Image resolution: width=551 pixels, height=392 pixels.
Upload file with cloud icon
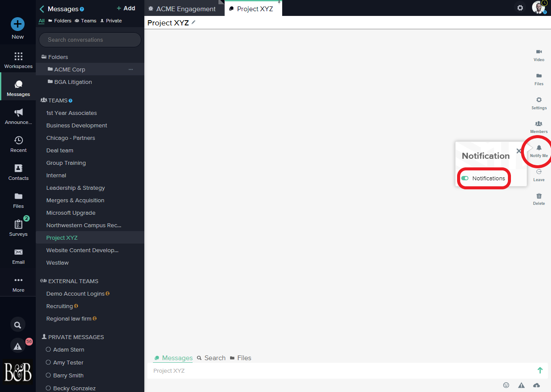[x=536, y=385]
